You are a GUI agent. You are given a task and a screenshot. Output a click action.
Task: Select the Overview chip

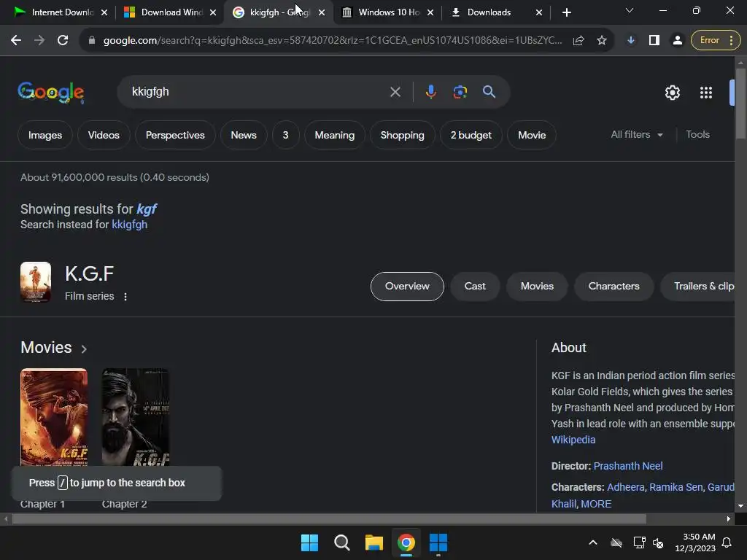coord(407,286)
